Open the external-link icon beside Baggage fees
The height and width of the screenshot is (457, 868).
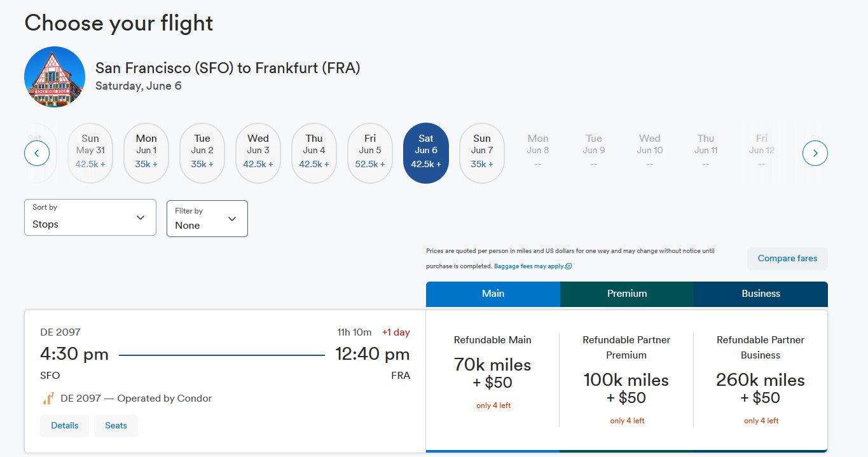tap(568, 266)
